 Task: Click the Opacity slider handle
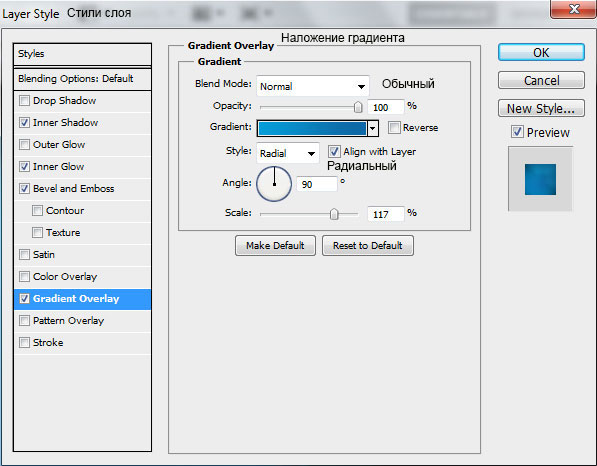[x=358, y=107]
